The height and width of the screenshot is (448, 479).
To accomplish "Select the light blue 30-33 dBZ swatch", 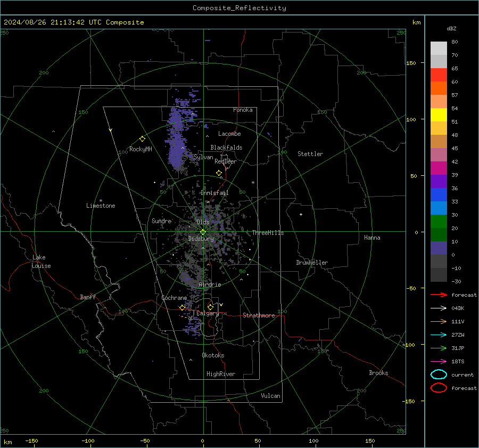I will 439,208.
